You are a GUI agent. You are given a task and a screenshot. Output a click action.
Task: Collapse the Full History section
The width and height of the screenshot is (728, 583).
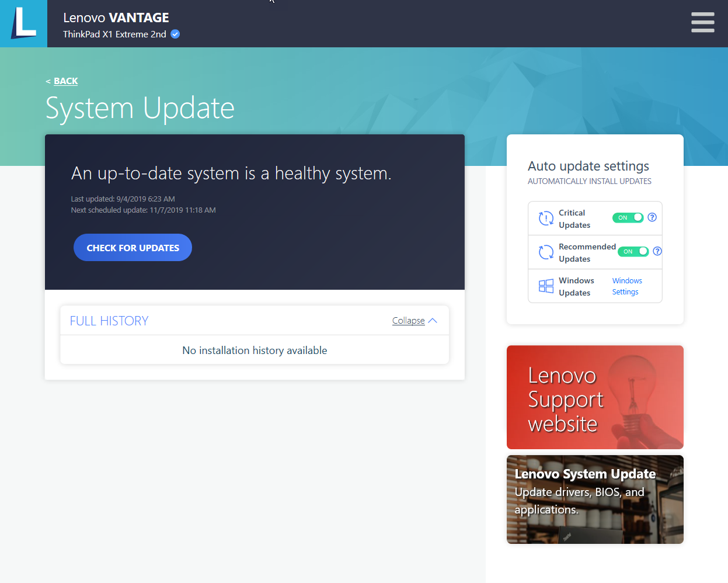tap(414, 321)
